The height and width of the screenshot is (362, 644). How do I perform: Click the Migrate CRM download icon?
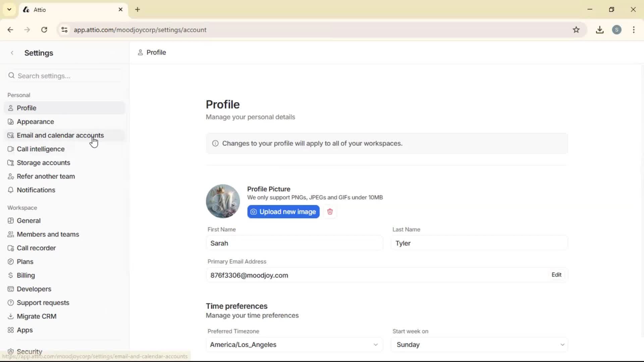pyautogui.click(x=11, y=316)
